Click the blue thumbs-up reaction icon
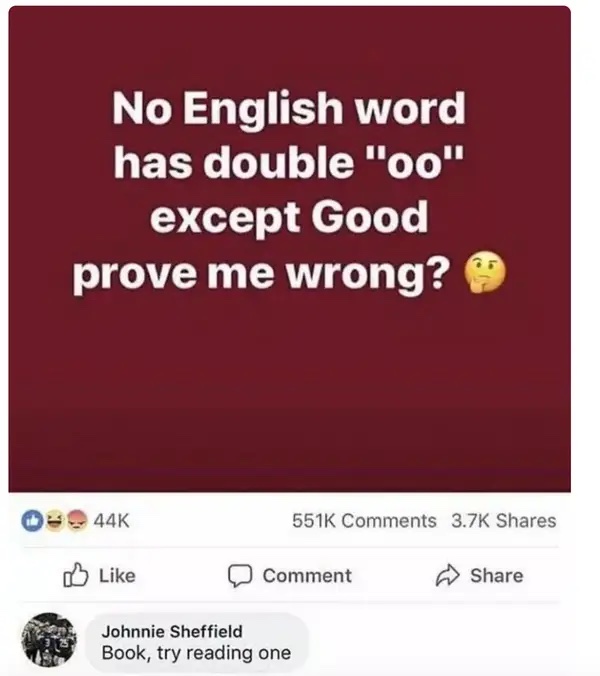Image resolution: width=600 pixels, height=676 pixels. point(32,520)
